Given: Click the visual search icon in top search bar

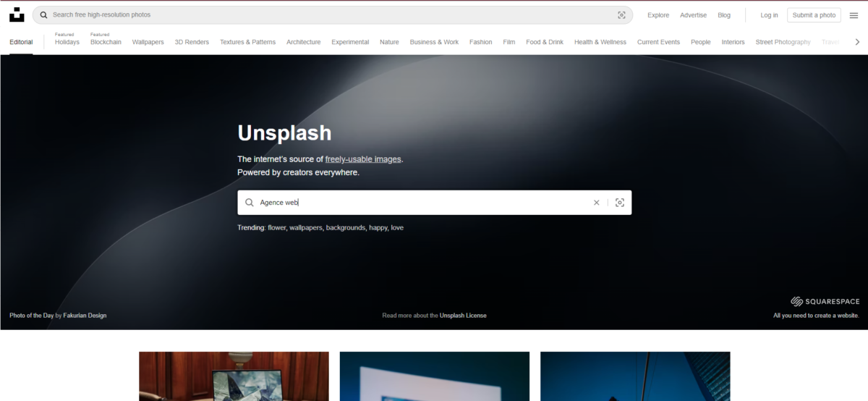Looking at the screenshot, I should [x=621, y=15].
